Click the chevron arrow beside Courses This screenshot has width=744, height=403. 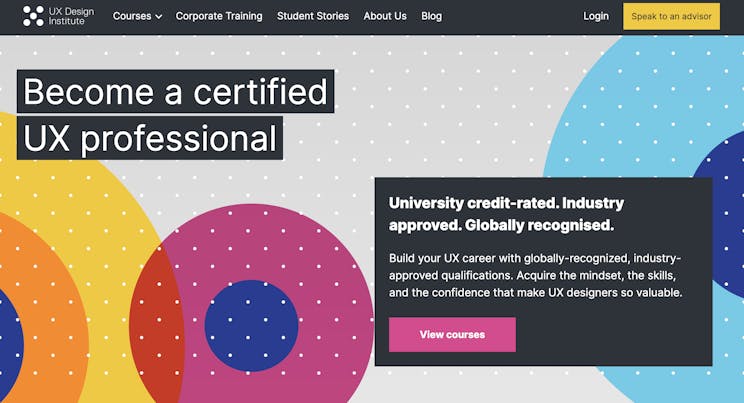(x=159, y=17)
